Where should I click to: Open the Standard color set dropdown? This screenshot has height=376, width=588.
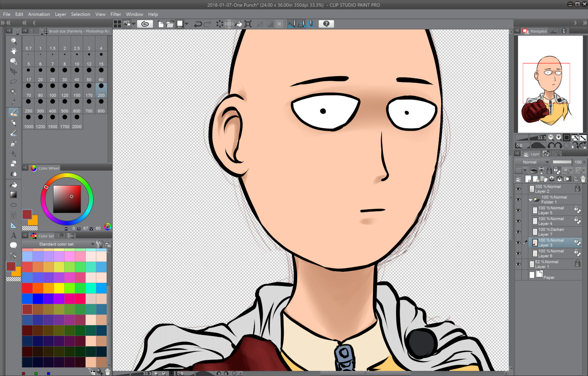click(x=58, y=244)
